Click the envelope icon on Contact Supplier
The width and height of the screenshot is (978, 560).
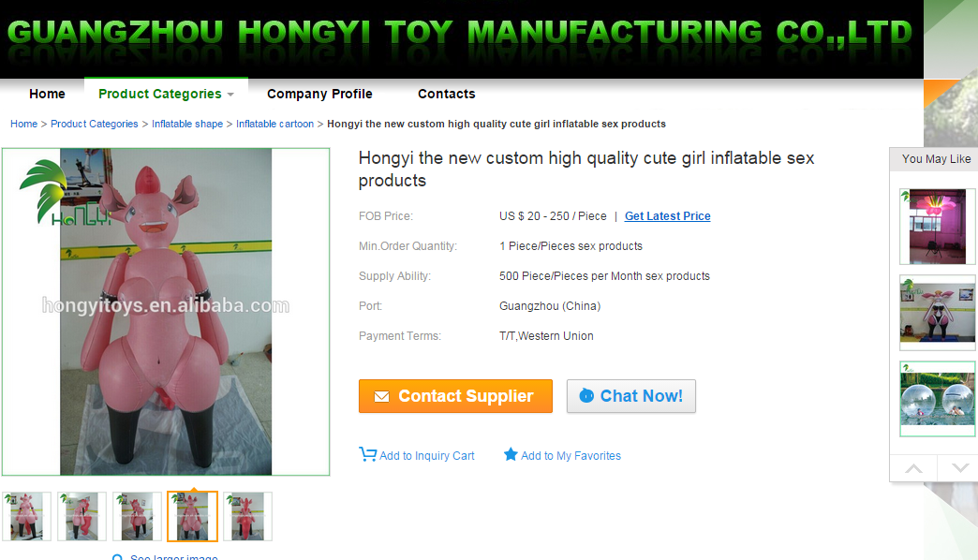(x=381, y=397)
